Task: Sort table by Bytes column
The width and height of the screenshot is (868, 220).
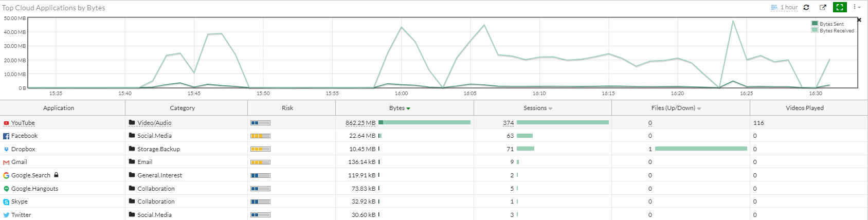Action: (400, 108)
